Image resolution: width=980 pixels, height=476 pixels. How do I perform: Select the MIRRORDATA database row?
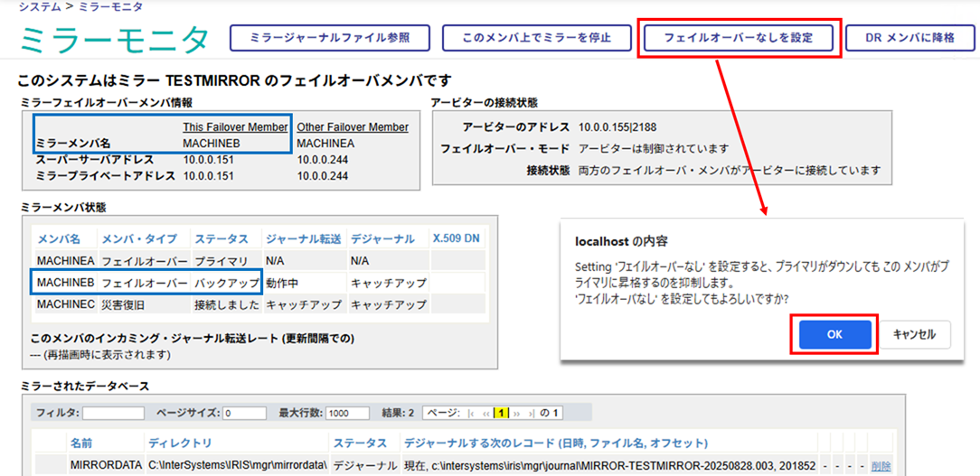(106, 466)
